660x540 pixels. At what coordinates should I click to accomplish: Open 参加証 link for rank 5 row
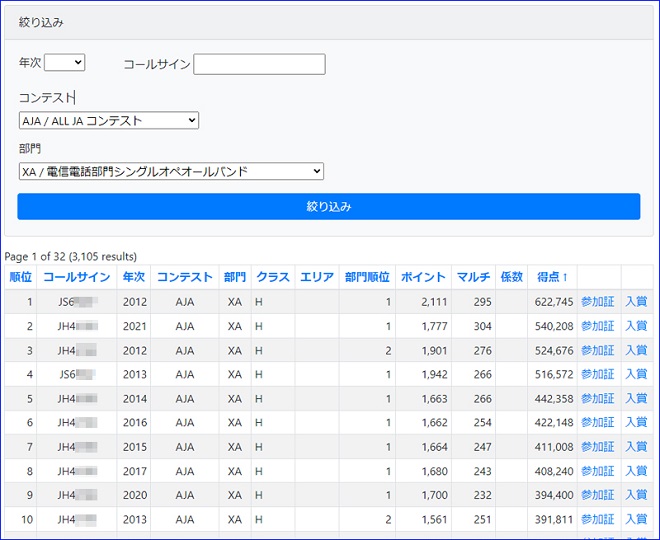(x=598, y=399)
